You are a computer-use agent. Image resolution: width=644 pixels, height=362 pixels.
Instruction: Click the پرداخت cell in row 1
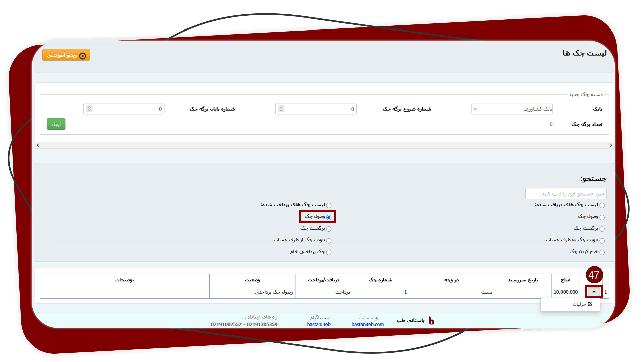pos(323,292)
